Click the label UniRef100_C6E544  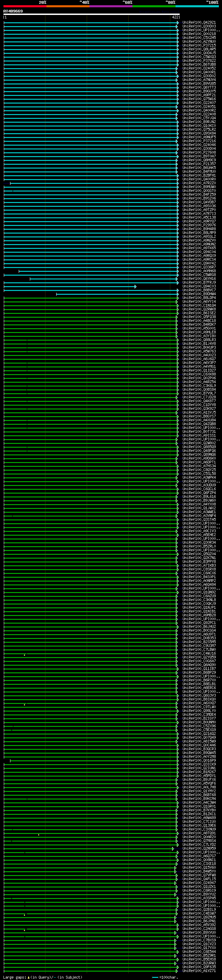(x=199, y=952)
